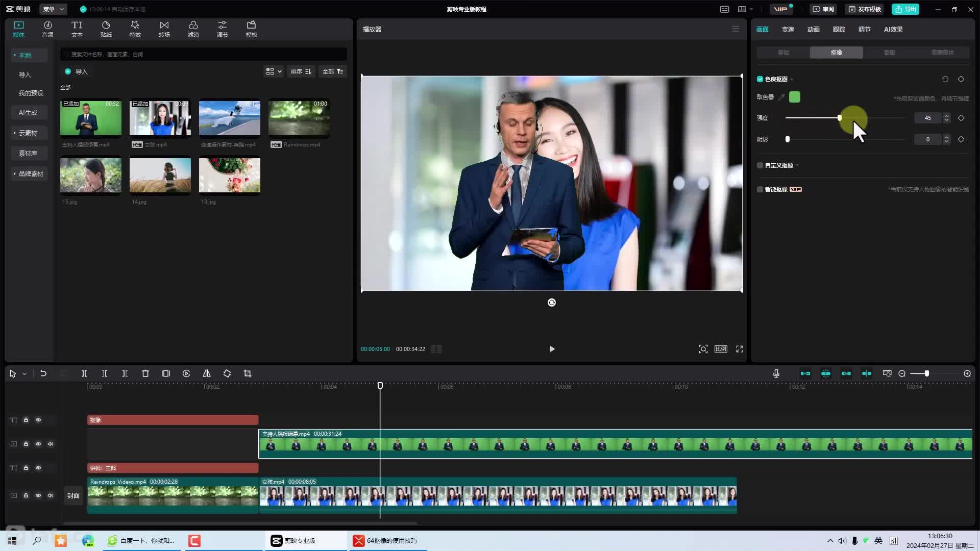Open the 贴纸 stickers panel

tap(106, 29)
